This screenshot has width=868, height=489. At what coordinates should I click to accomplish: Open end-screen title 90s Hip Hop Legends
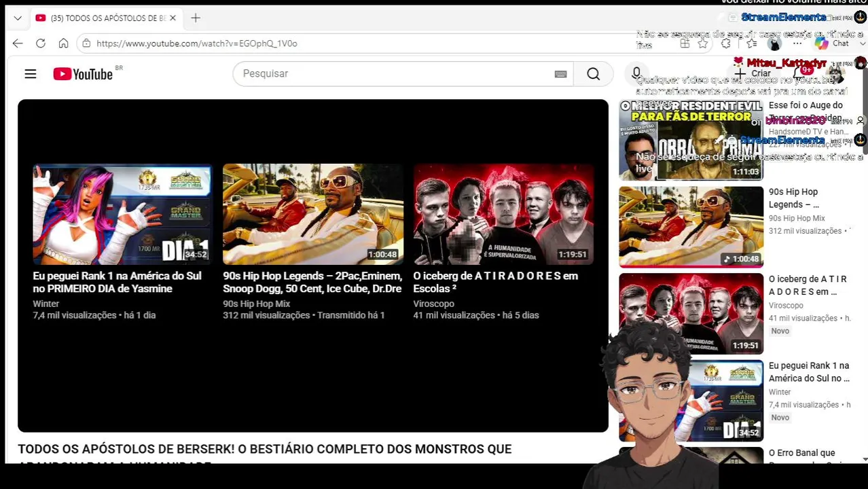[x=312, y=282]
